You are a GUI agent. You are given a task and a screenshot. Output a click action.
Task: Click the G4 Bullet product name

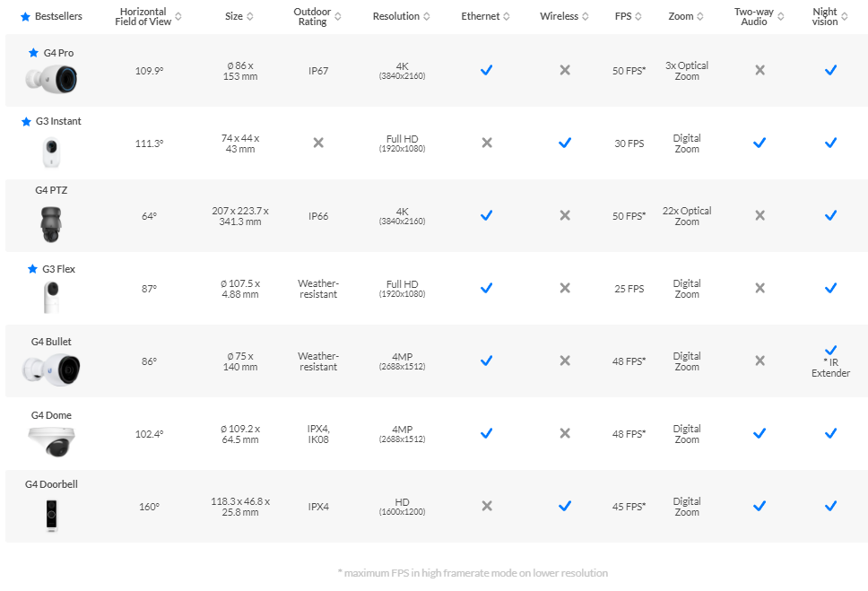coord(51,342)
